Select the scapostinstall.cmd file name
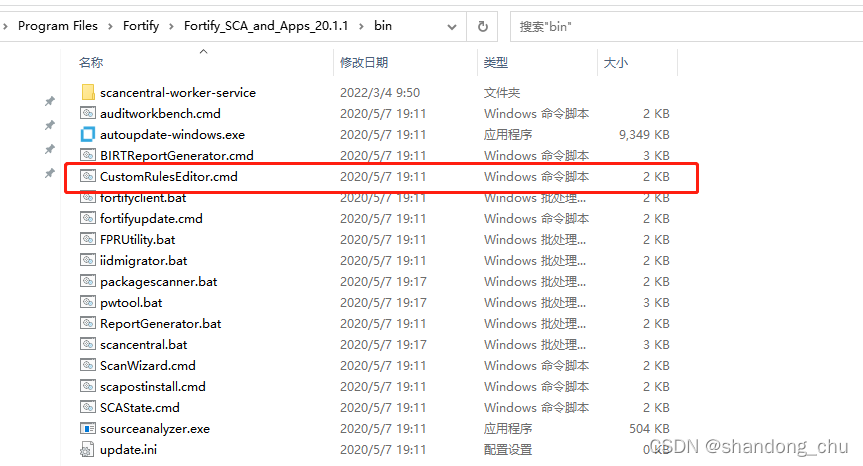Viewport: 863px width, 466px height. tap(153, 386)
